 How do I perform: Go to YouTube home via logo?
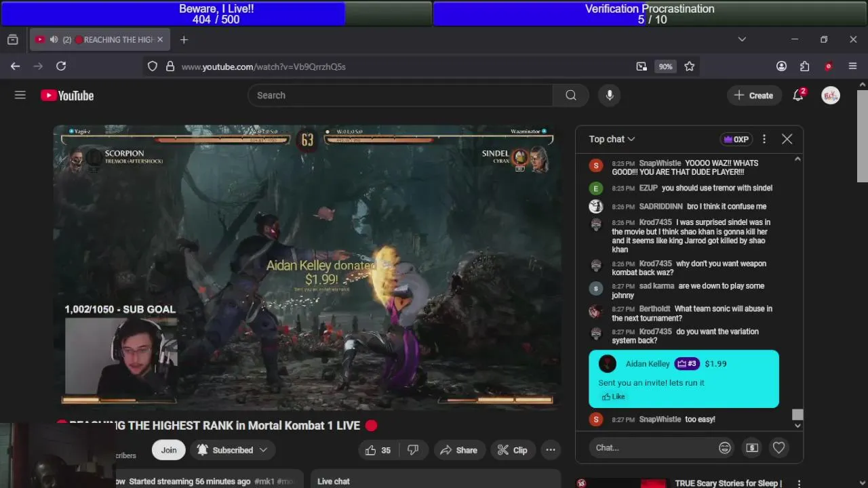pyautogui.click(x=67, y=96)
